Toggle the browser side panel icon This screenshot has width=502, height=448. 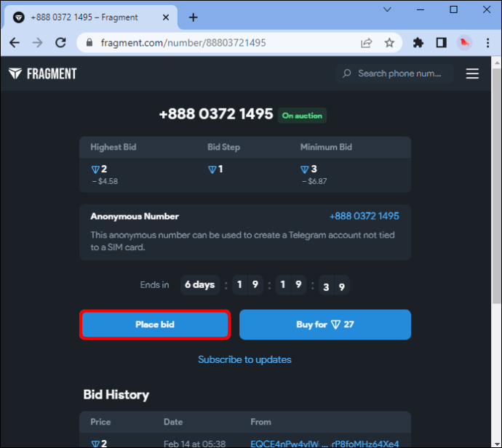point(442,43)
